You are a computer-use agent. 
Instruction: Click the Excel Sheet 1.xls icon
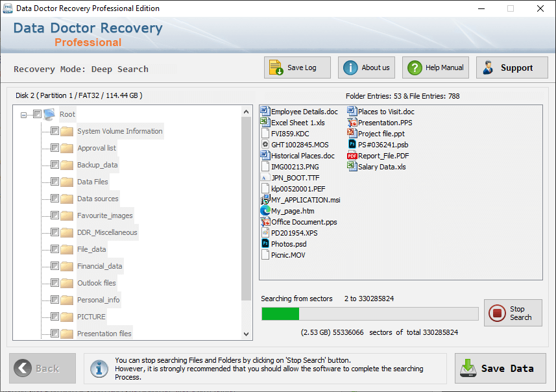(265, 123)
